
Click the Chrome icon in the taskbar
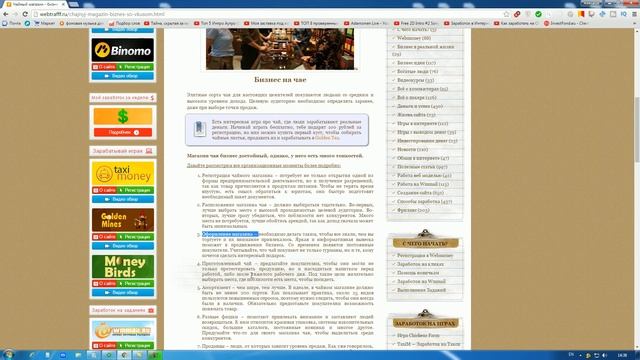pyautogui.click(x=124, y=355)
